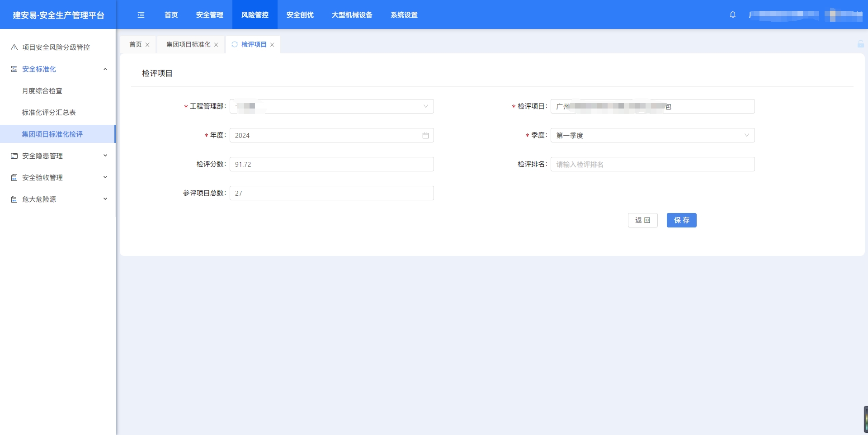Click the lock icon at top right

[860, 44]
